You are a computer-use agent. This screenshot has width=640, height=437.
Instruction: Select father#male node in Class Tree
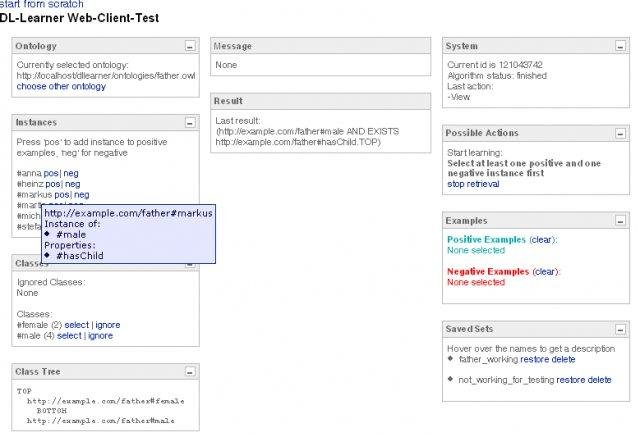(x=100, y=420)
